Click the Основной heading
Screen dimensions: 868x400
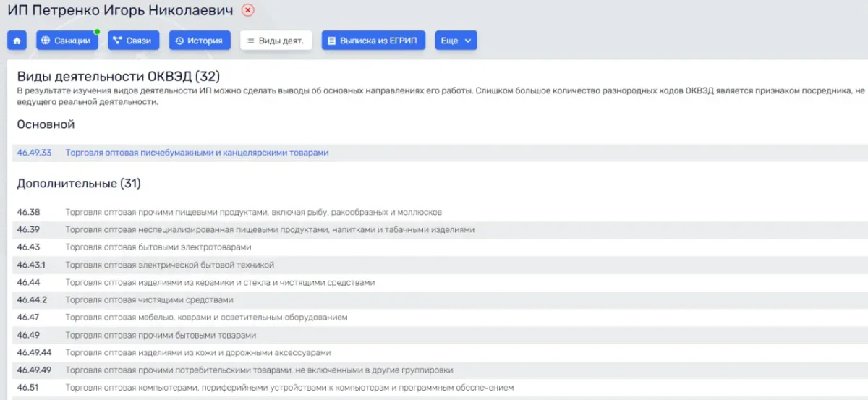pos(46,124)
